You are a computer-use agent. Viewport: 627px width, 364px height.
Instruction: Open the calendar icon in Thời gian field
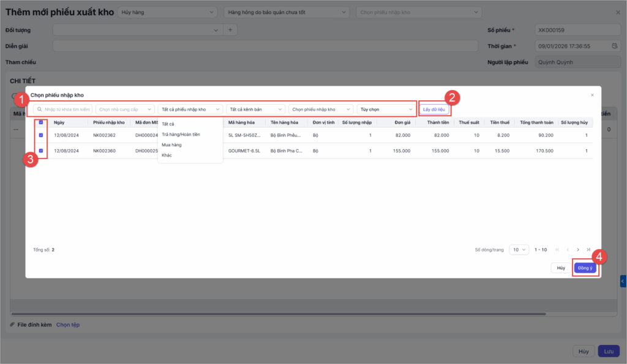pyautogui.click(x=615, y=46)
